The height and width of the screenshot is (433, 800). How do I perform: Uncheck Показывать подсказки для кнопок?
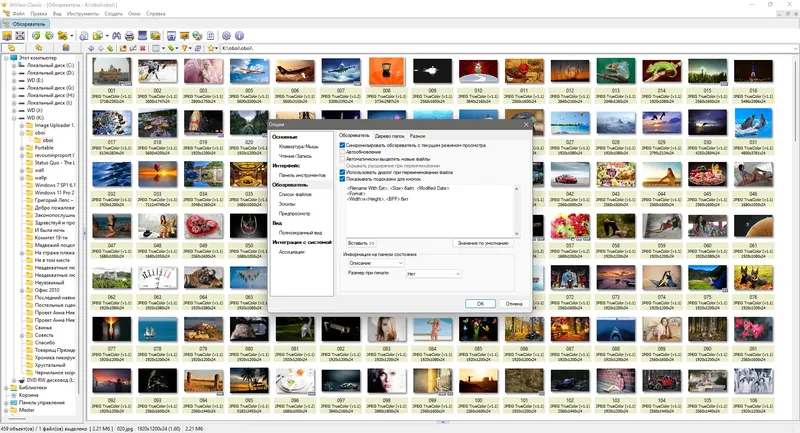click(x=342, y=179)
